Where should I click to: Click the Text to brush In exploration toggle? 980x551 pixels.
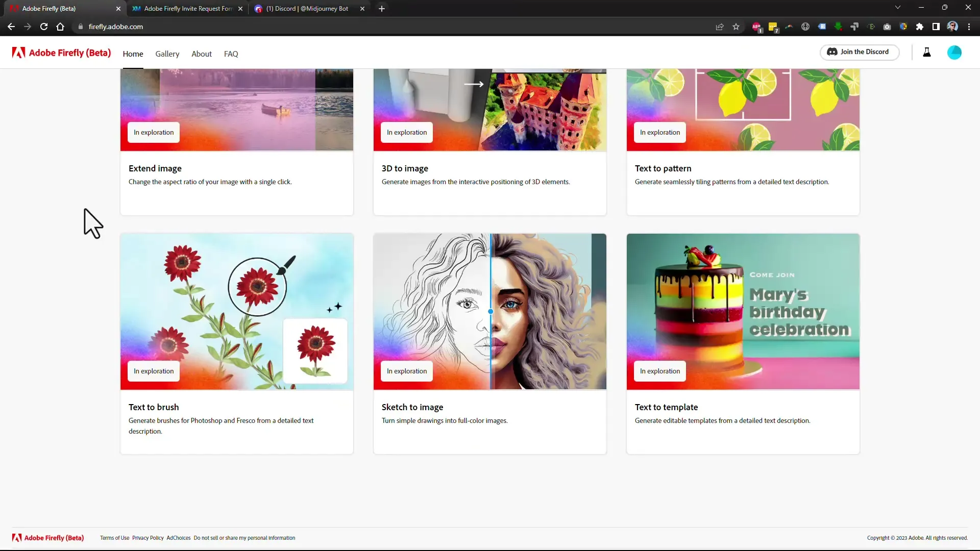[154, 371]
